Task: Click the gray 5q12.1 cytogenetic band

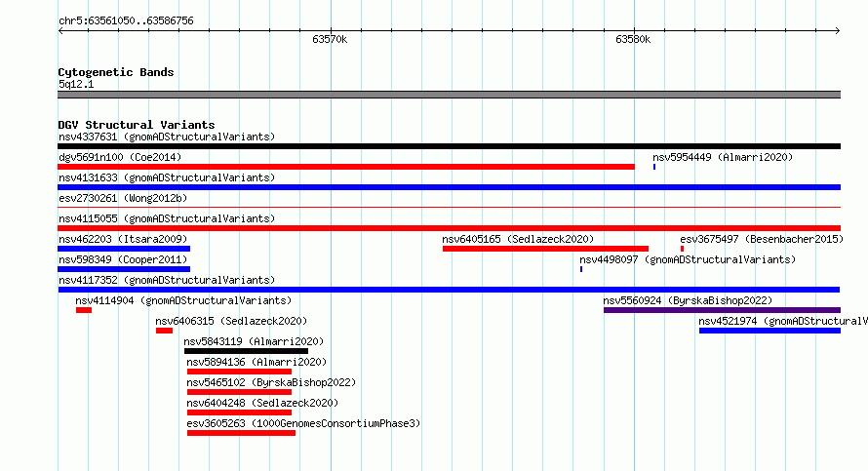Action: pyautogui.click(x=449, y=95)
